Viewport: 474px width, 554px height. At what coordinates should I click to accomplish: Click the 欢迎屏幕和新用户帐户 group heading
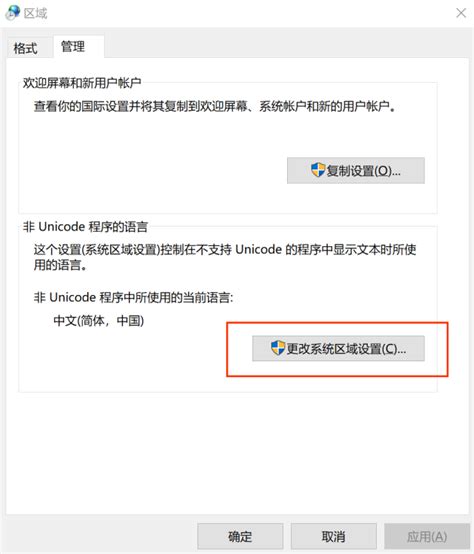click(82, 83)
